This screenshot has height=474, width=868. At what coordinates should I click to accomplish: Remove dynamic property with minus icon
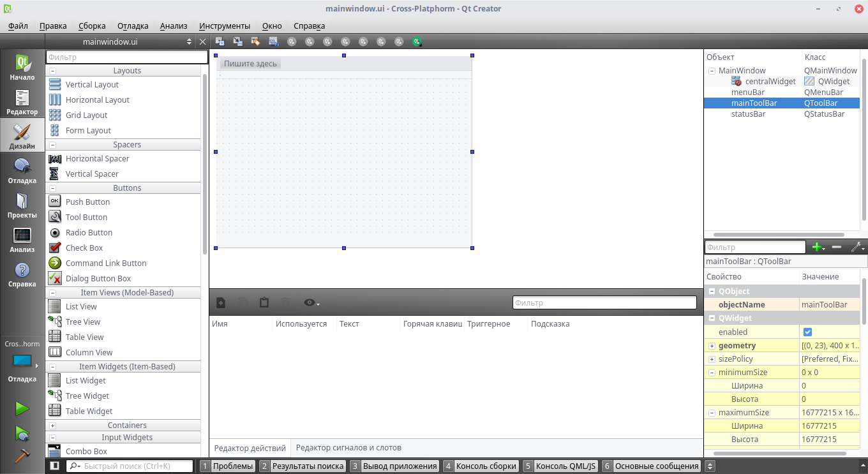[x=837, y=247]
